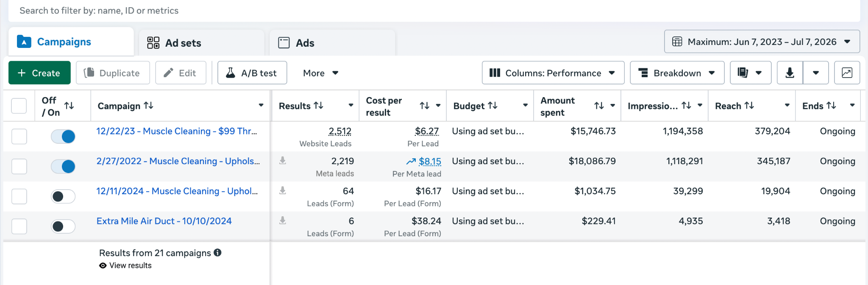
Task: Open the 2/27/2022 Muscle Cleaning campaign link
Action: [178, 161]
